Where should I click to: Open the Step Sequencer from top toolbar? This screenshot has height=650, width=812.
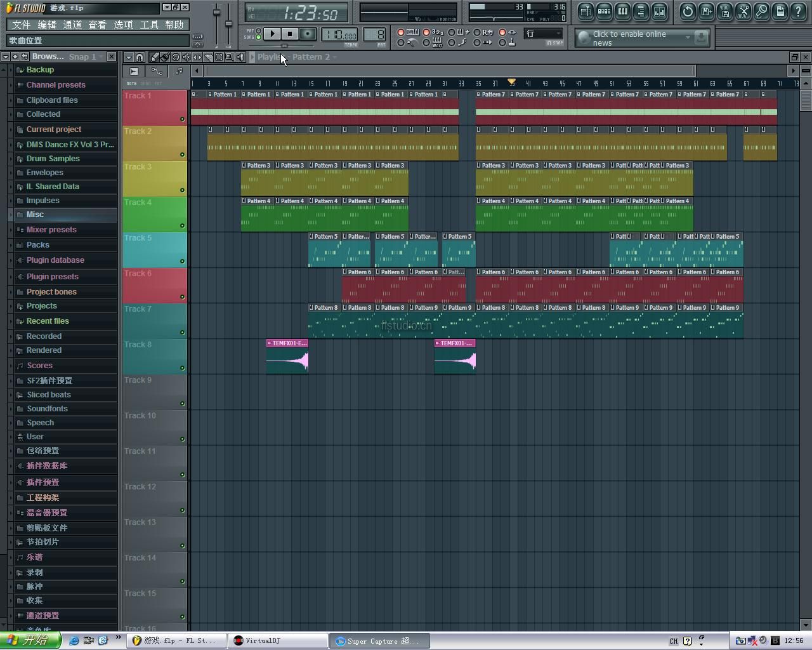tap(604, 11)
